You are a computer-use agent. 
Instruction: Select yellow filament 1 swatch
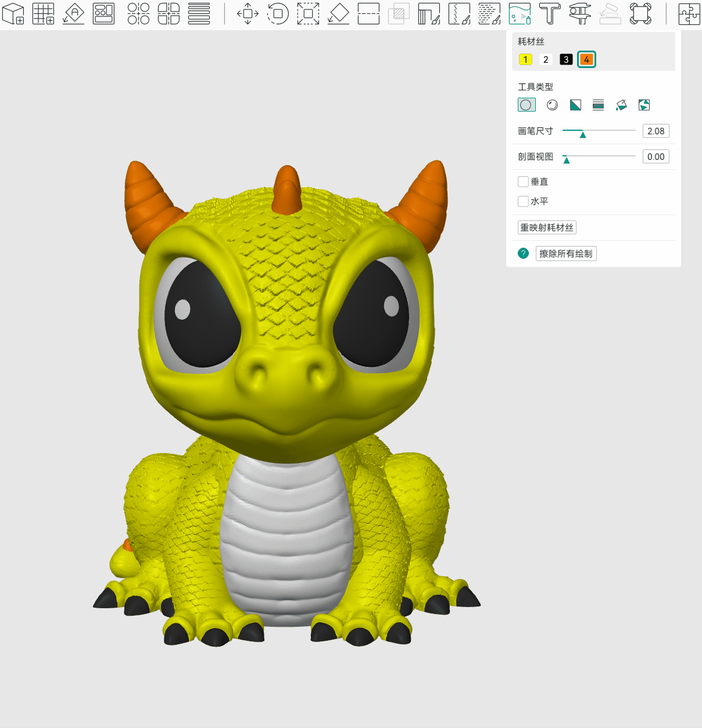tap(525, 59)
